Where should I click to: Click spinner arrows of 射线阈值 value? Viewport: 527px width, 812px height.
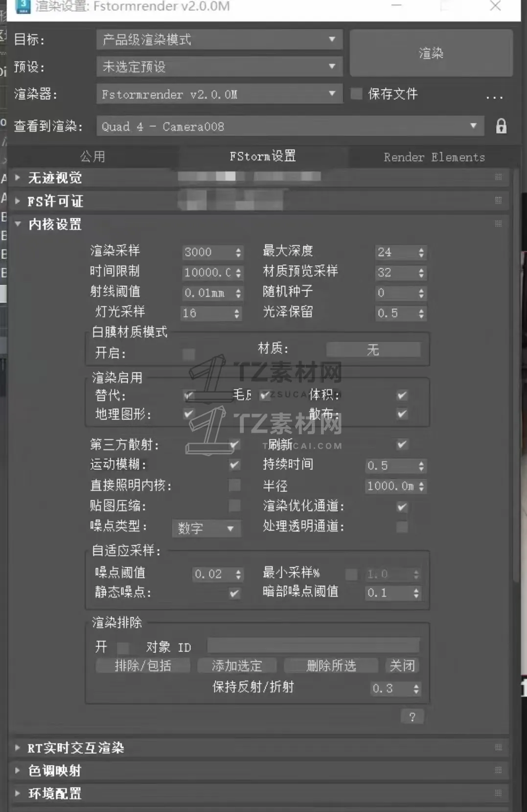238,293
